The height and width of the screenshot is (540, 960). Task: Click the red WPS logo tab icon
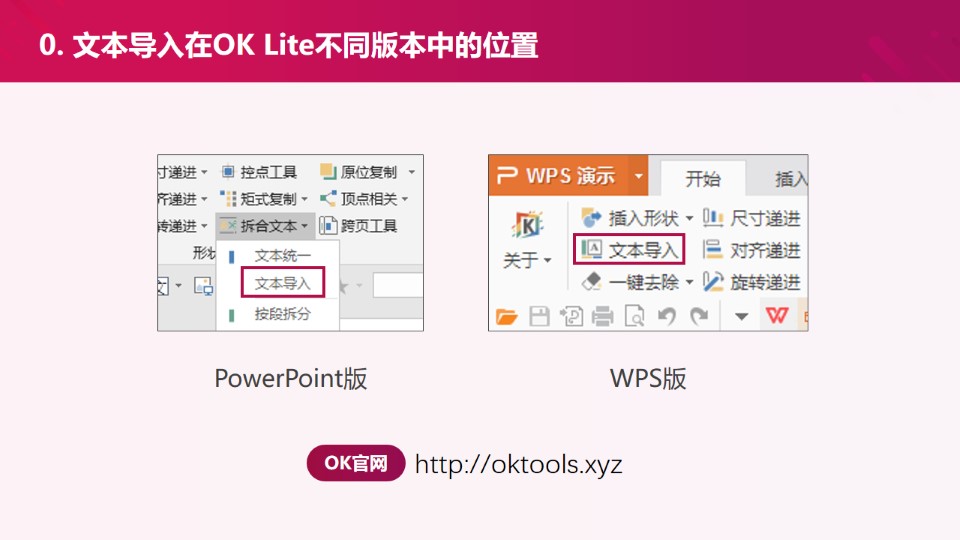(x=777, y=317)
